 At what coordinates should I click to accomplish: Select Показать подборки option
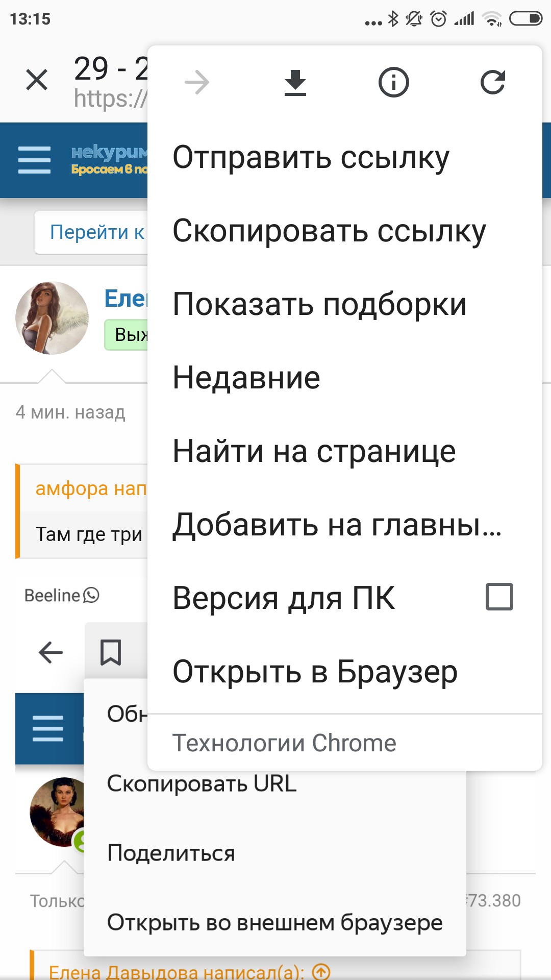click(x=319, y=304)
